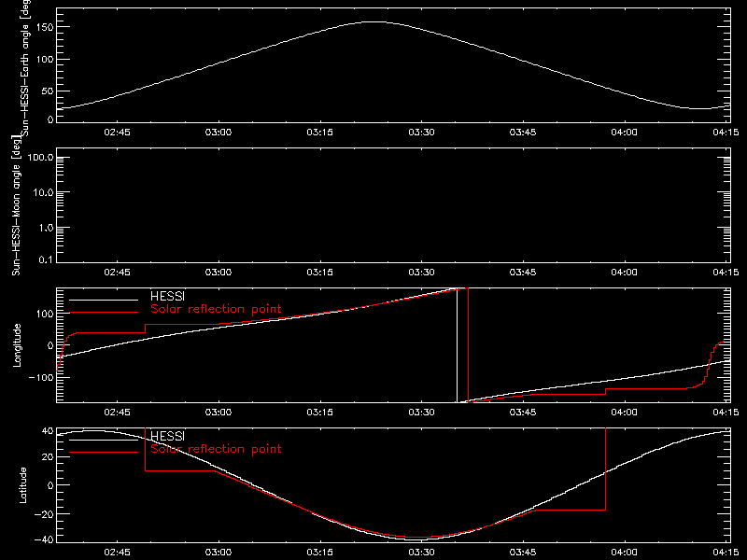Click 03:30 time label under Longitude plot
This screenshot has width=747, height=560.
[x=421, y=413]
